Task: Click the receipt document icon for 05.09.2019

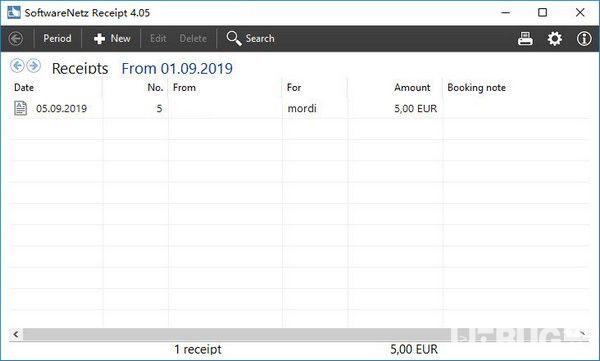Action: pos(20,108)
